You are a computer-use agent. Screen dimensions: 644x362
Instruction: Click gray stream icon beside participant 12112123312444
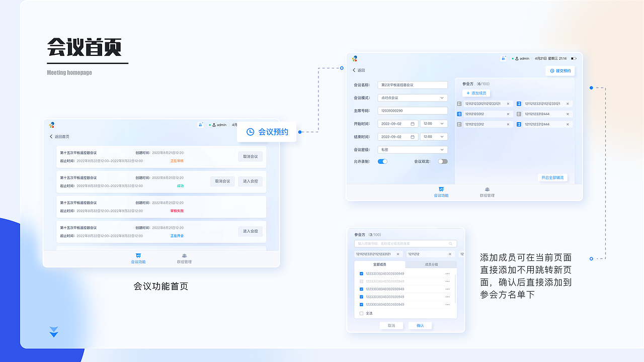point(519,114)
